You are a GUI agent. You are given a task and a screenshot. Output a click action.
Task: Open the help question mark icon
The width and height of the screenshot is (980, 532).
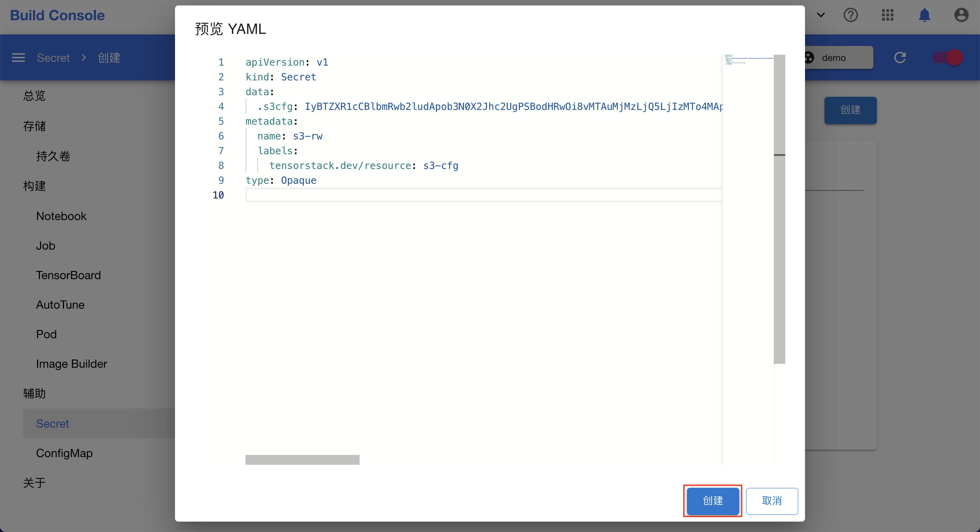[851, 15]
